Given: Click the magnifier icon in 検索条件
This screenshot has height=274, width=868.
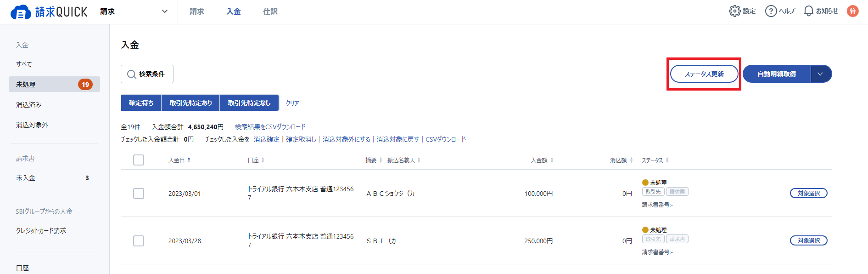Looking at the screenshot, I should 132,74.
